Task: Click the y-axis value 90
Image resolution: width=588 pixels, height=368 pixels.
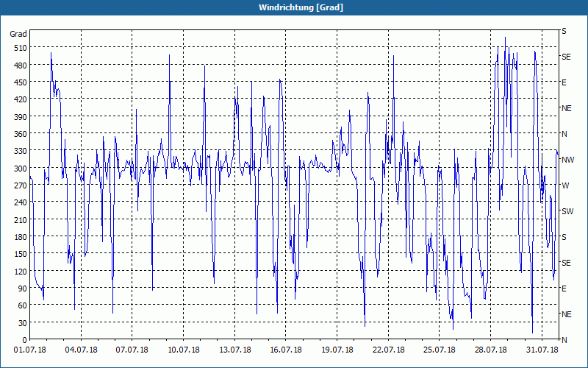Action: click(23, 289)
